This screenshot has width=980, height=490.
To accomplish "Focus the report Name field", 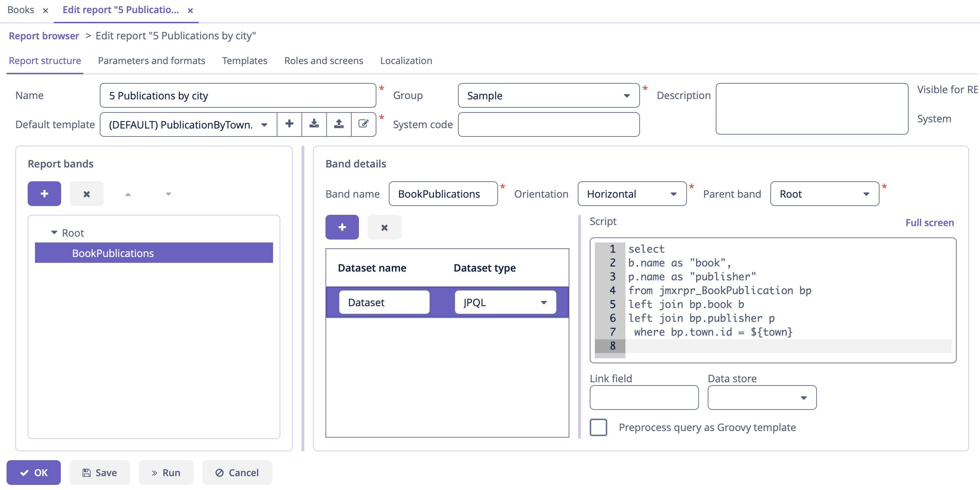I will coord(238,95).
